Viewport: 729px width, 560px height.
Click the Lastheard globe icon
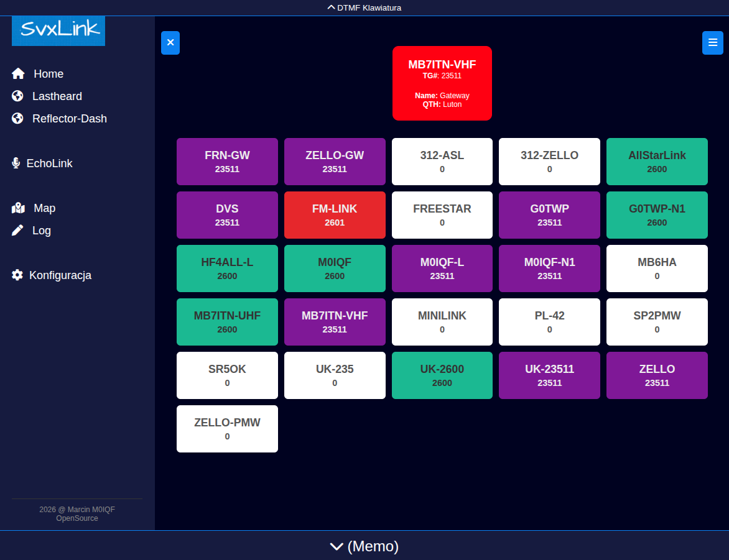click(x=17, y=96)
